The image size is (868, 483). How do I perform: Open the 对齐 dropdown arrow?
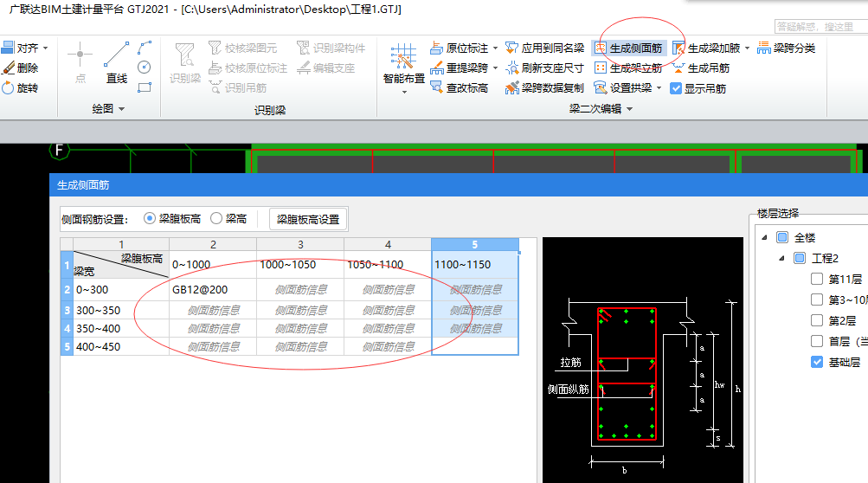point(45,48)
